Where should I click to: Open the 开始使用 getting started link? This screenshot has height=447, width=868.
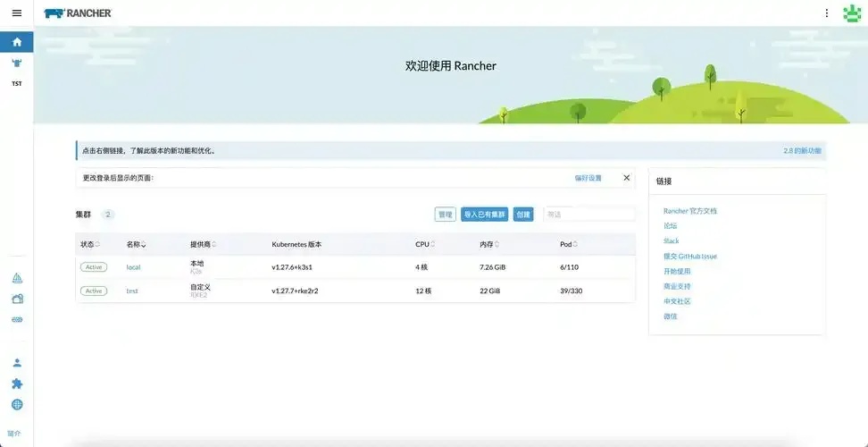click(677, 272)
